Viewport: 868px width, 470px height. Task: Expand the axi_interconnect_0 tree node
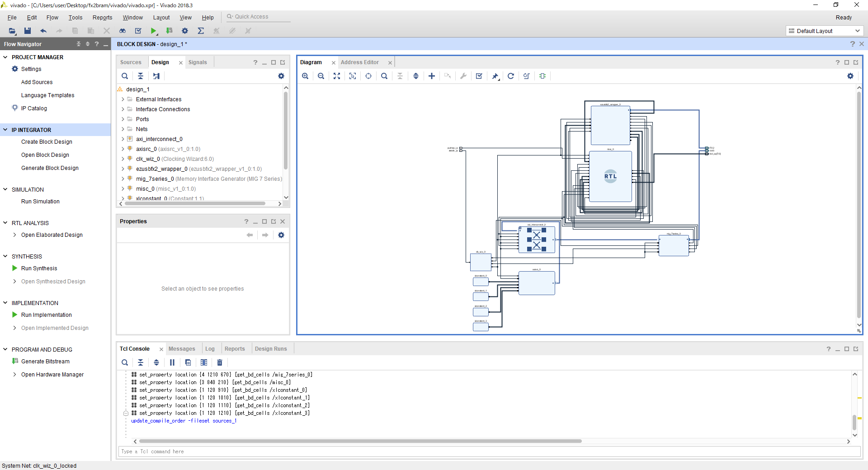(123, 139)
